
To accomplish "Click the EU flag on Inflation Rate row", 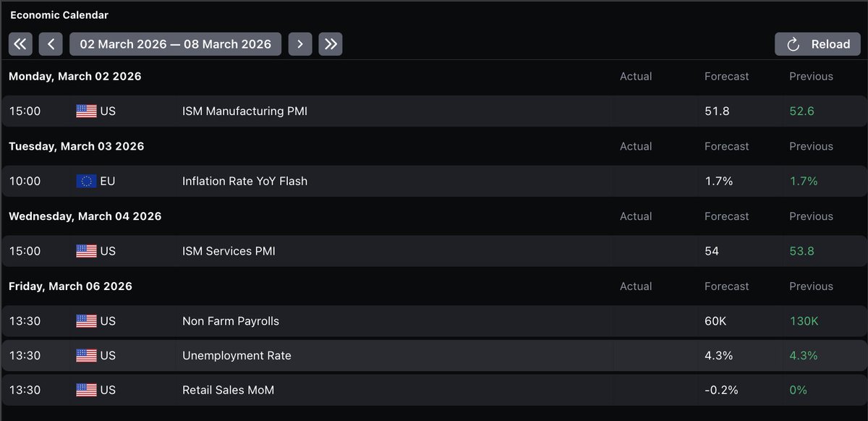I will (x=86, y=182).
